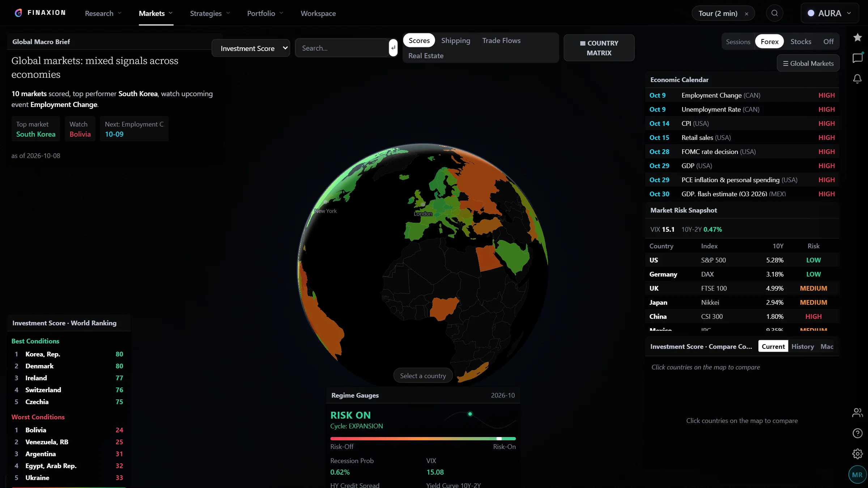
Task: Open Oct 9 Employment Change event
Action: pyautogui.click(x=742, y=95)
